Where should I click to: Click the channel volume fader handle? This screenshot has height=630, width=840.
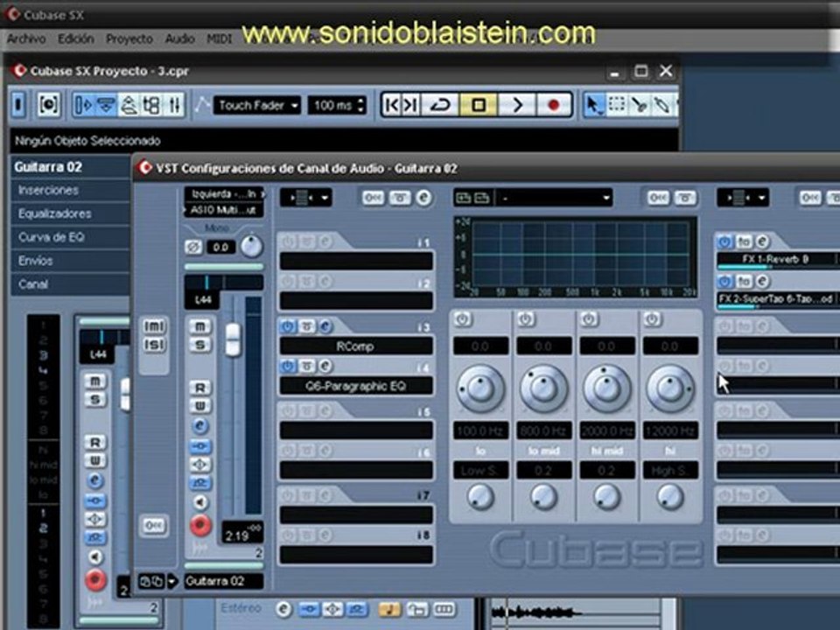233,339
